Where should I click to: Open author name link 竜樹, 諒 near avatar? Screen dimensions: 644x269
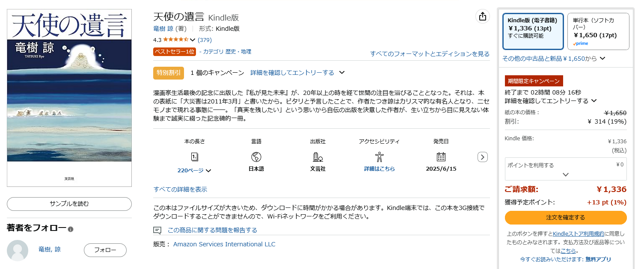(x=50, y=250)
